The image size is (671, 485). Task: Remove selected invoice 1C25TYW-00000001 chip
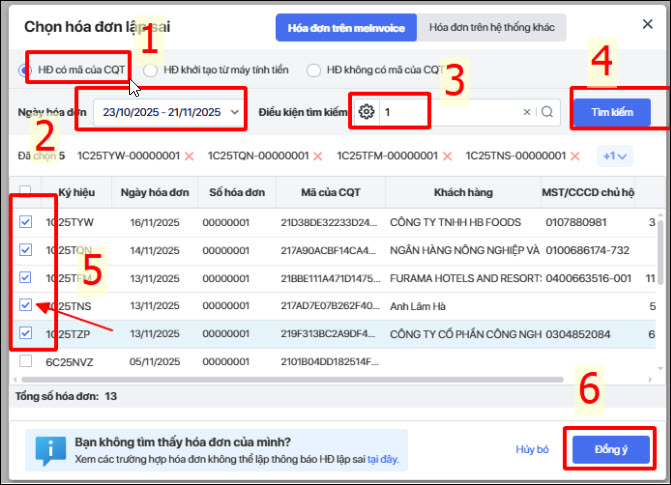(189, 156)
